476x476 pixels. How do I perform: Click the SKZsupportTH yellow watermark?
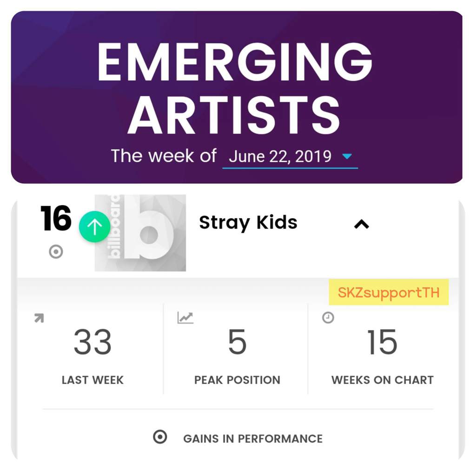click(389, 292)
